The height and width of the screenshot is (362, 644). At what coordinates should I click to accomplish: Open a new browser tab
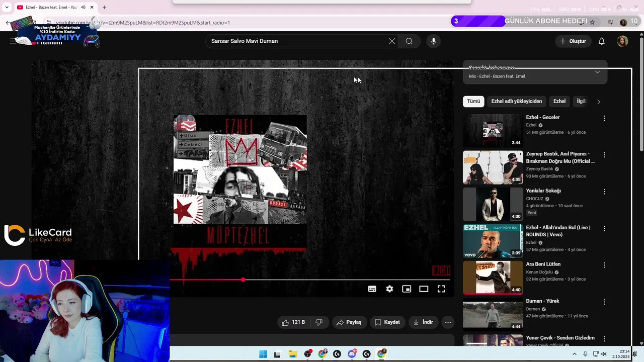coord(104,8)
